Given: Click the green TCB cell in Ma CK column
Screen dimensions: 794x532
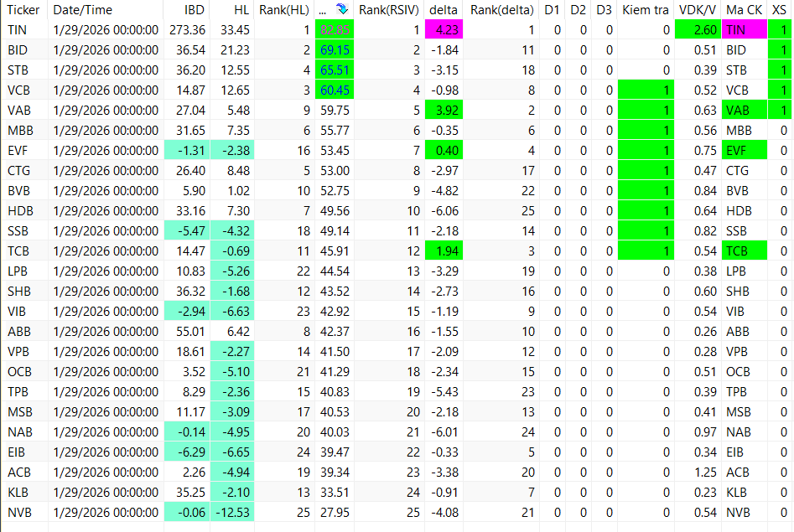Looking at the screenshot, I should [x=745, y=251].
